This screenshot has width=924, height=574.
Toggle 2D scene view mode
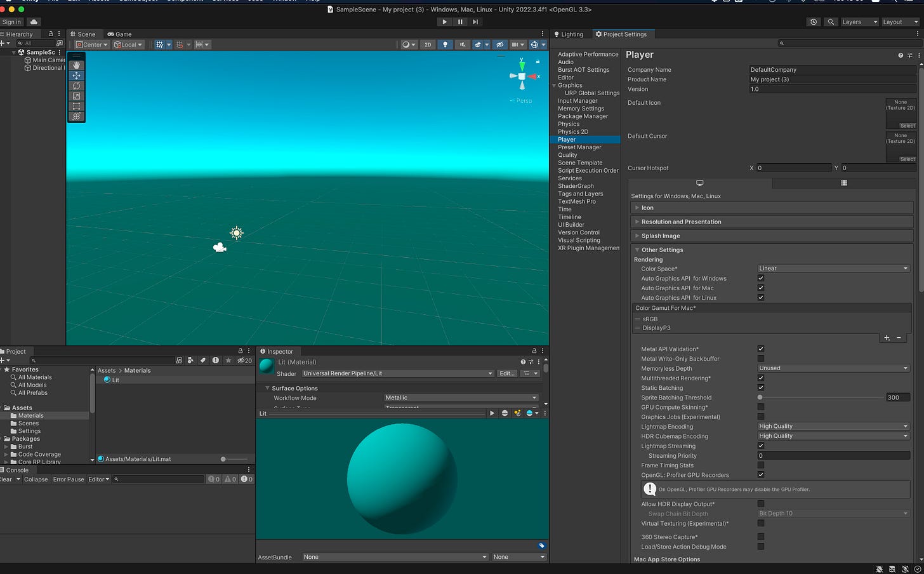click(x=428, y=44)
